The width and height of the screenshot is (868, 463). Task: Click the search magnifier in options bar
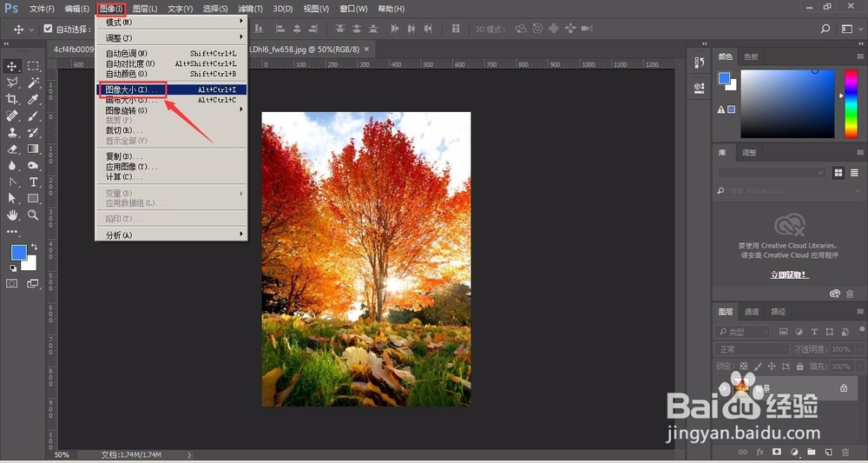tap(825, 29)
